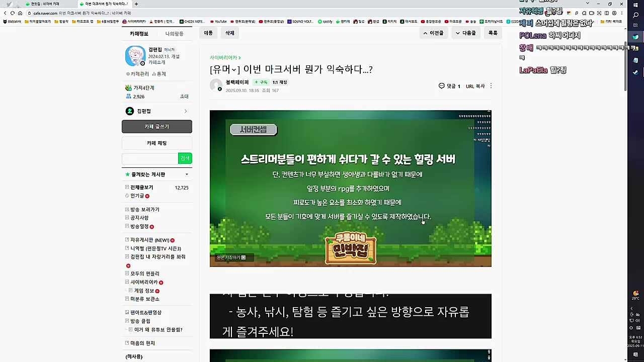Open the 마음의 편지 board
Viewport: 644px width, 362px height.
point(140,343)
